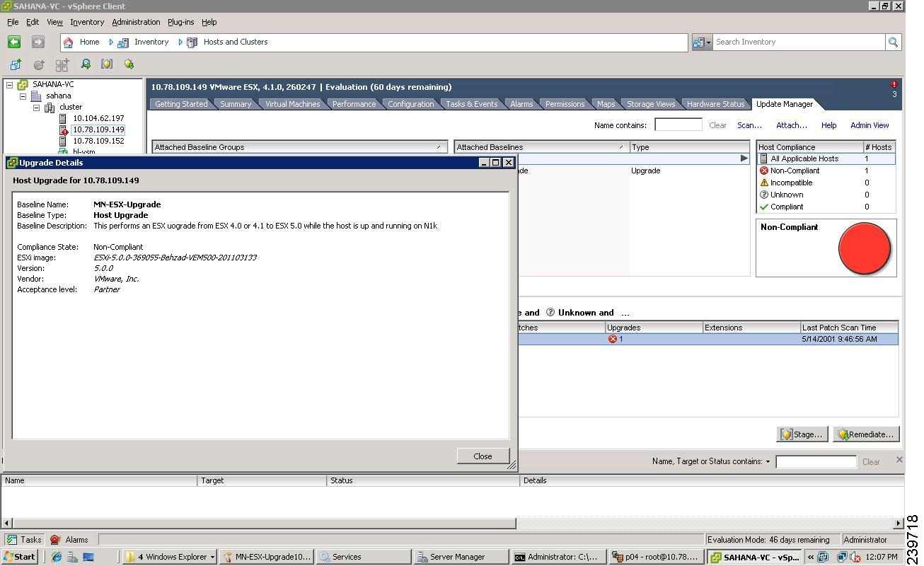Image resolution: width=924 pixels, height=566 pixels.
Task: Click the Hosts and Clusters breadcrumb icon
Action: [x=192, y=42]
